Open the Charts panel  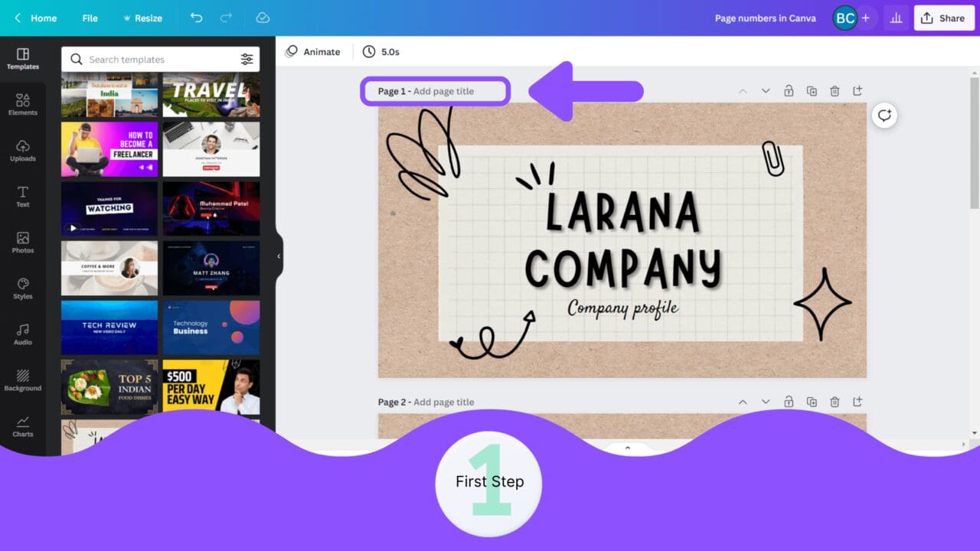(x=22, y=426)
